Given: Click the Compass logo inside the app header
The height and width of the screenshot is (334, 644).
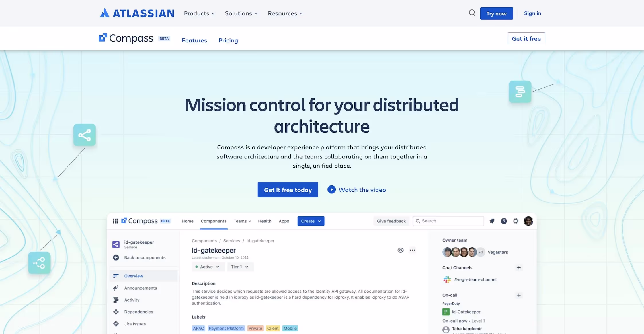Looking at the screenshot, I should [140, 221].
